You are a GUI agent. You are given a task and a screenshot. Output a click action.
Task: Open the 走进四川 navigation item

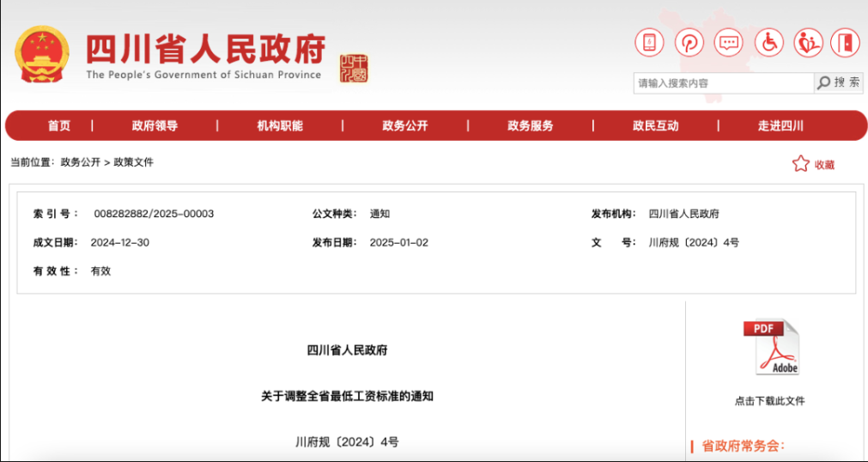(x=780, y=125)
